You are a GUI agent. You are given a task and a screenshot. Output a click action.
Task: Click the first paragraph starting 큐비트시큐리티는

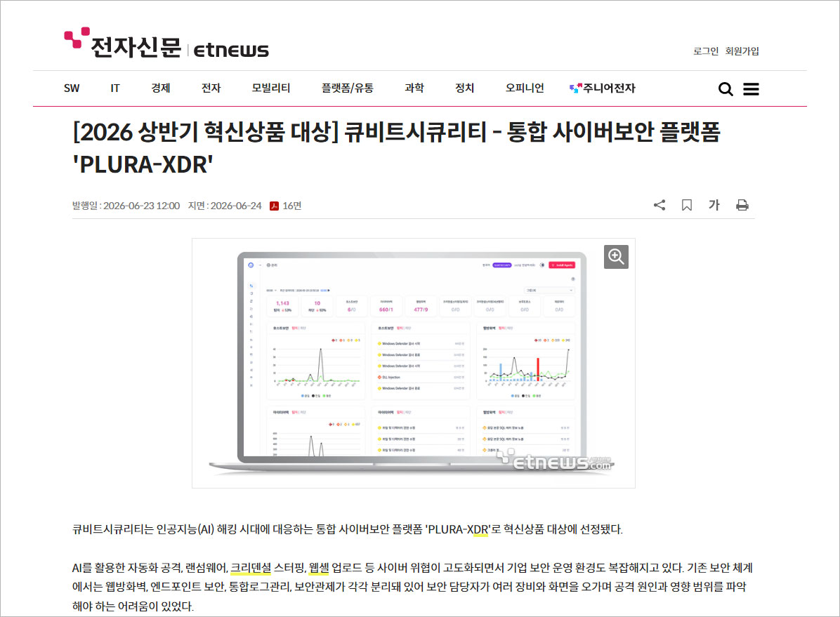[x=347, y=530]
